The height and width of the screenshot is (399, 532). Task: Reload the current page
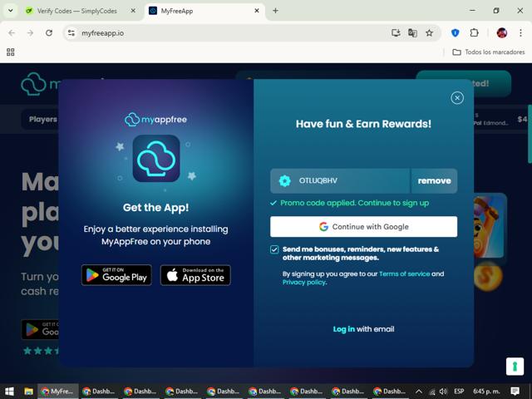(x=49, y=33)
